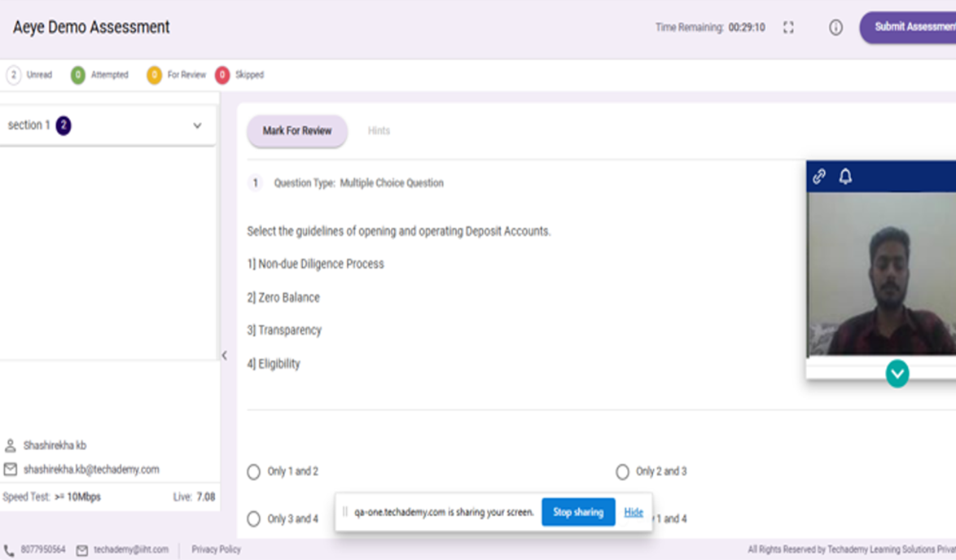Select the "Only 1 and 2" option
Screen dimensions: 956x560
254,472
